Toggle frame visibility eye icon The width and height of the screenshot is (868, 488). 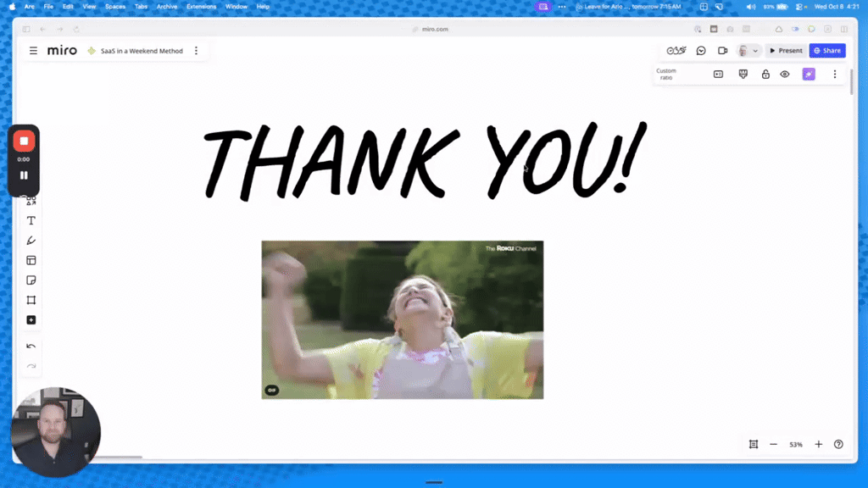coord(785,75)
